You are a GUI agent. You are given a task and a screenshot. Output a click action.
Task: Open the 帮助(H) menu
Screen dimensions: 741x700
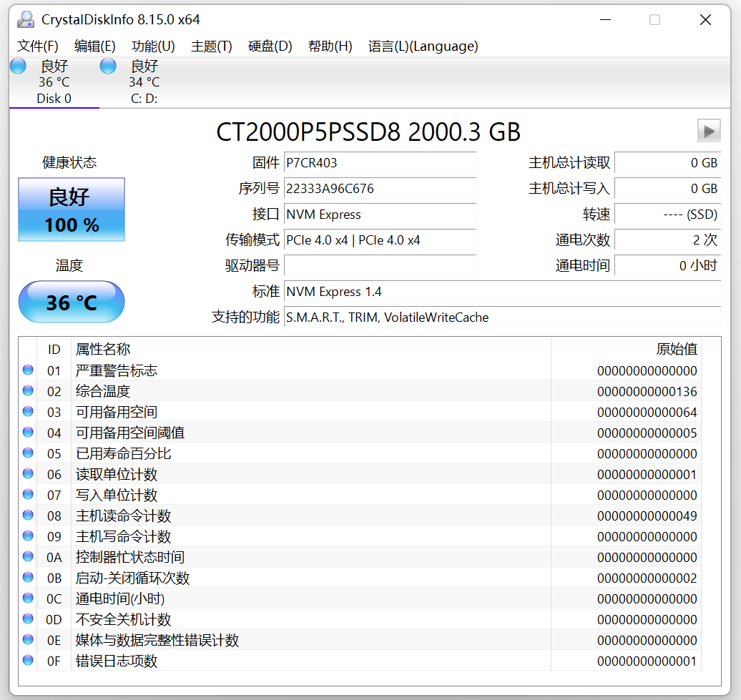(x=330, y=46)
